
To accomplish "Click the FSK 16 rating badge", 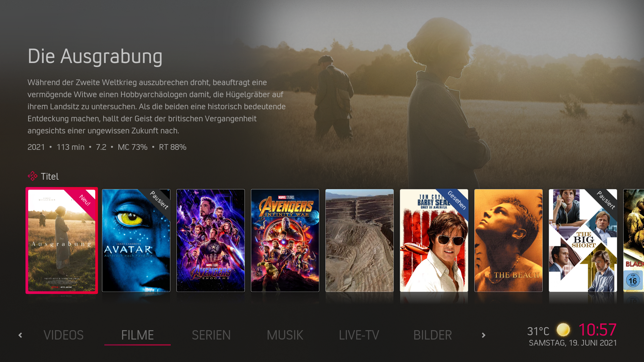I will (x=633, y=281).
